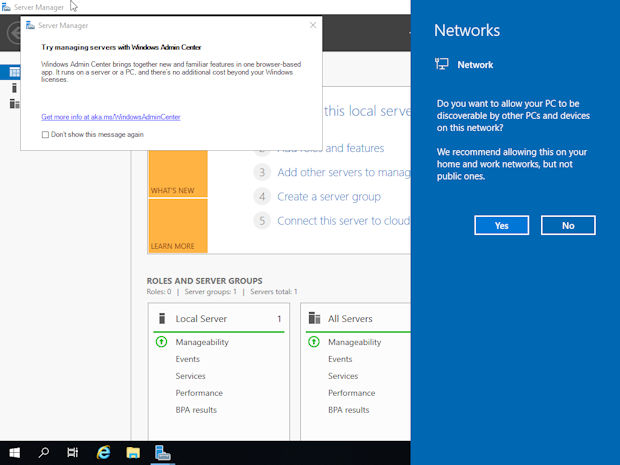This screenshot has height=465, width=620.
Task: Select Server Manager taskbar icon
Action: (x=163, y=453)
